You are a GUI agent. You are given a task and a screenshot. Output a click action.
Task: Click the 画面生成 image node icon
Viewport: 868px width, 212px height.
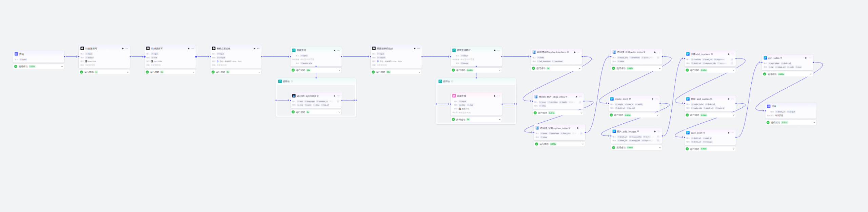[454, 96]
